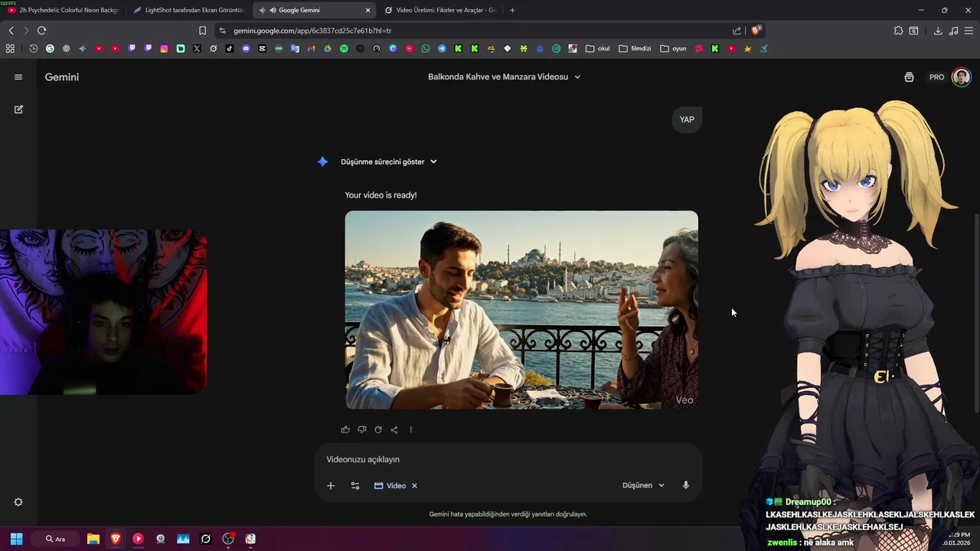This screenshot has width=980, height=551.
Task: Start a new chat with the compose icon
Action: click(18, 109)
